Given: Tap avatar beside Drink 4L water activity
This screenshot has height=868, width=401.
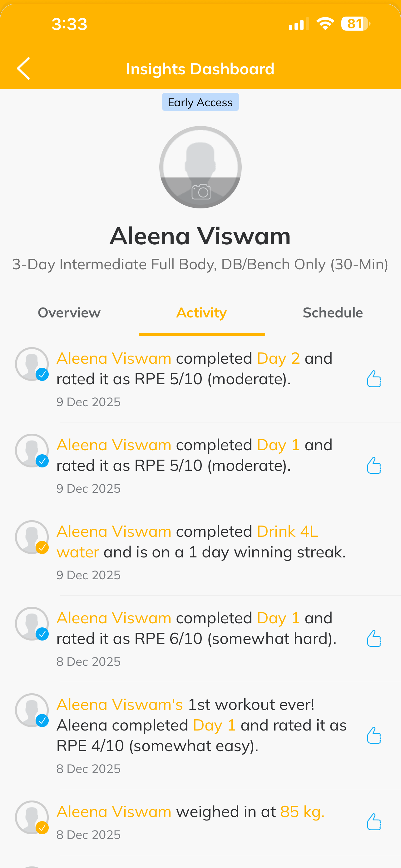Looking at the screenshot, I should click(32, 537).
